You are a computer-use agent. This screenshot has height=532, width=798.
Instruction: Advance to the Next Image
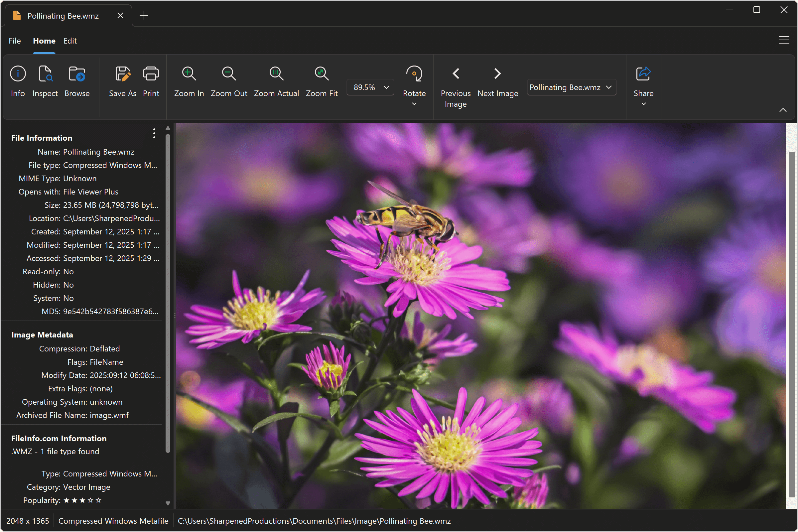click(x=497, y=81)
